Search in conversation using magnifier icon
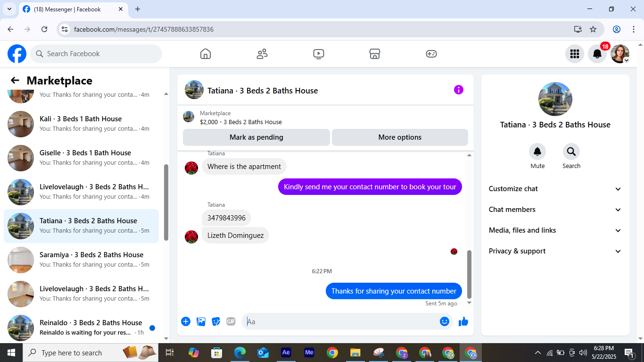The width and height of the screenshot is (644, 362). (571, 152)
